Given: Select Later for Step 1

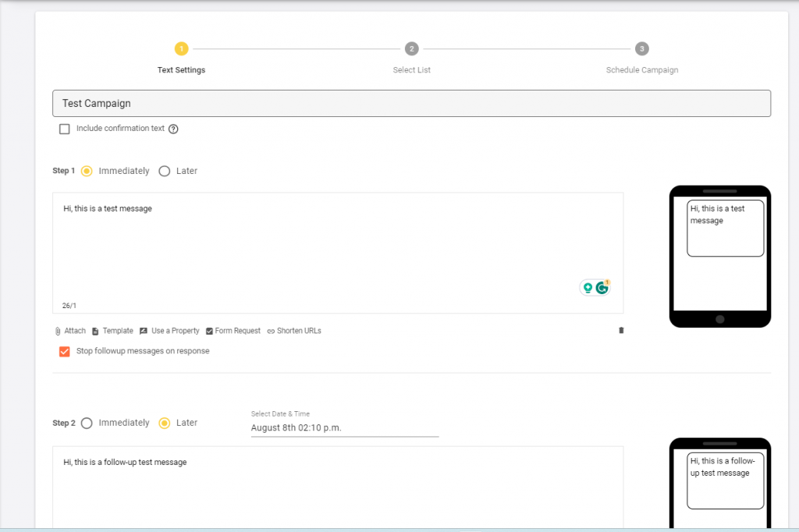Looking at the screenshot, I should (164, 171).
